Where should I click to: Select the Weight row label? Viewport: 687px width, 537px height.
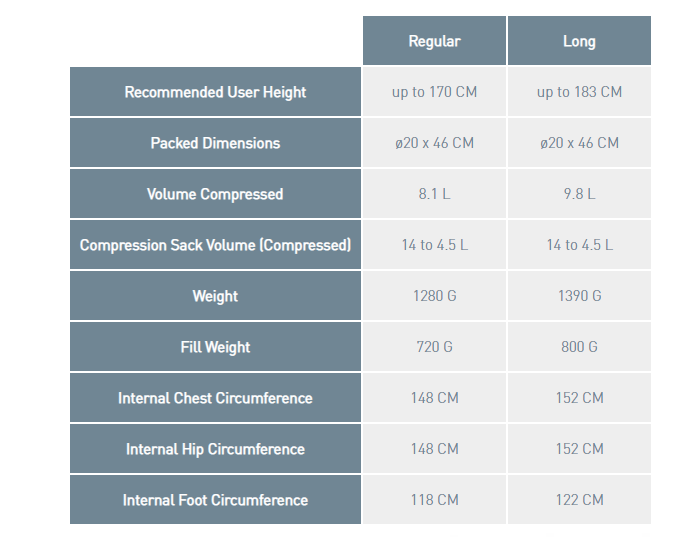click(215, 296)
